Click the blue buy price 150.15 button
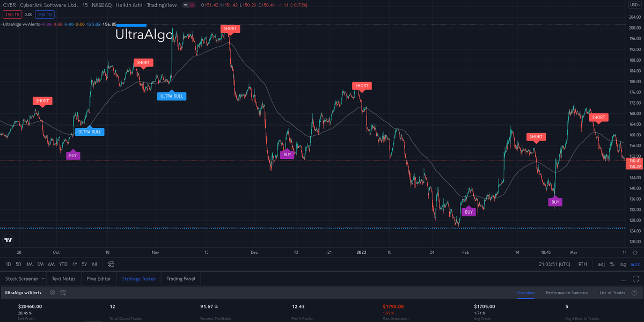644x322 pixels. pyautogui.click(x=45, y=14)
